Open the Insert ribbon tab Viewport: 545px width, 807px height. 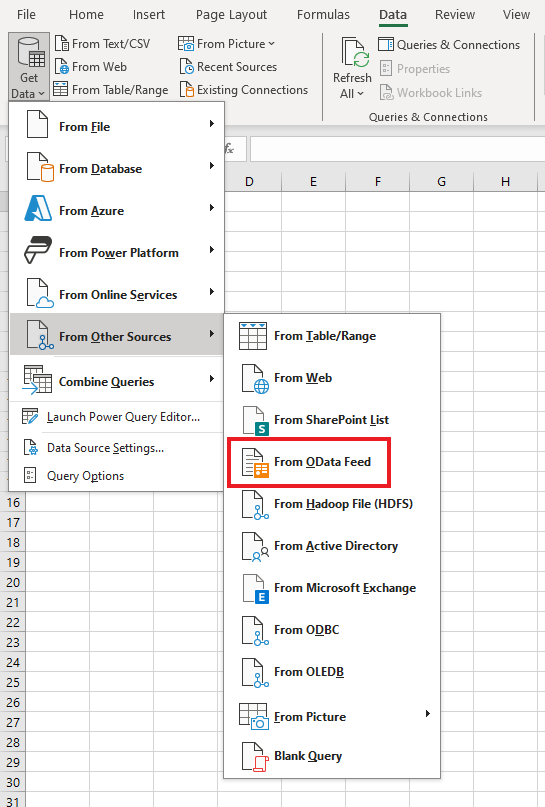coord(149,14)
